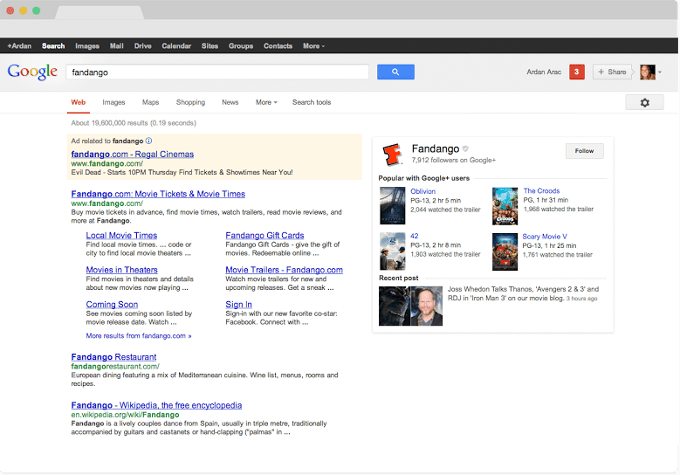
Task: Click the Oblivion movie poster thumbnail
Action: point(392,206)
